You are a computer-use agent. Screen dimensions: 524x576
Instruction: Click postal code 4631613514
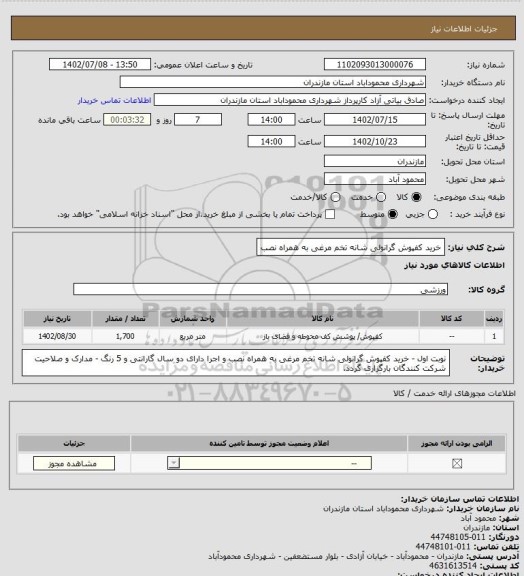coord(453,566)
